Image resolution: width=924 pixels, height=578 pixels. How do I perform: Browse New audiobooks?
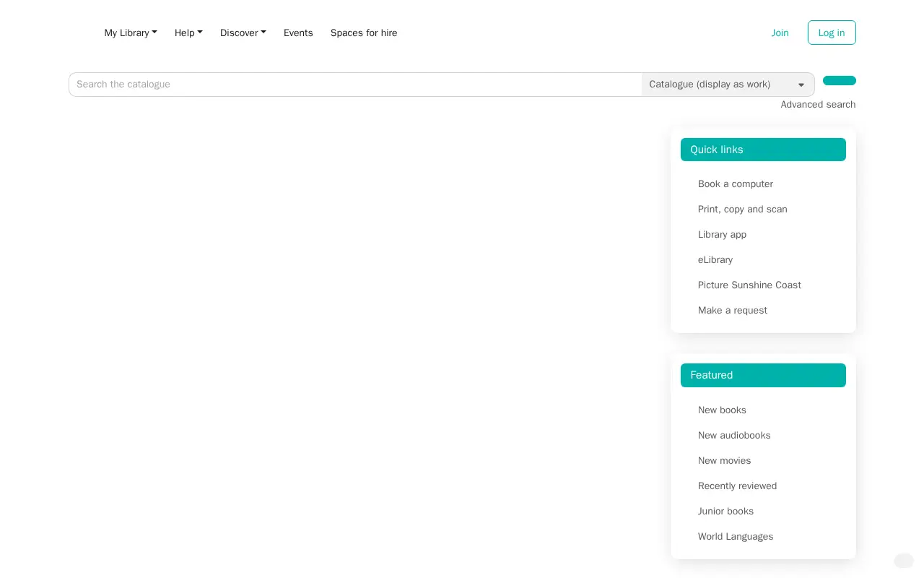coord(734,436)
